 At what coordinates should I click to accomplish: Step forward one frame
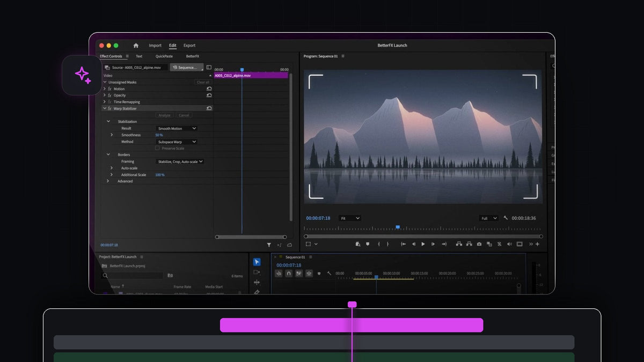[x=433, y=244]
